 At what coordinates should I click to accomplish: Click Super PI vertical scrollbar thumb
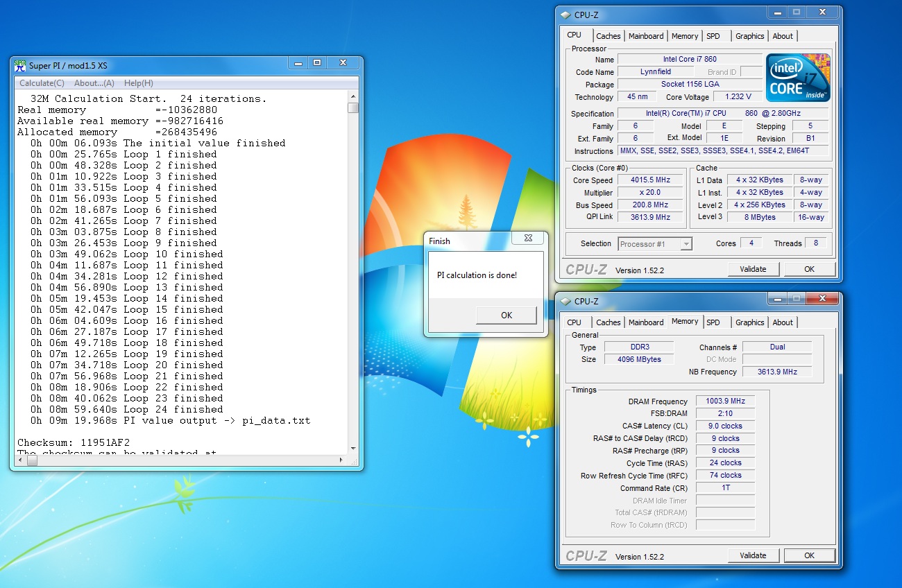[353, 107]
